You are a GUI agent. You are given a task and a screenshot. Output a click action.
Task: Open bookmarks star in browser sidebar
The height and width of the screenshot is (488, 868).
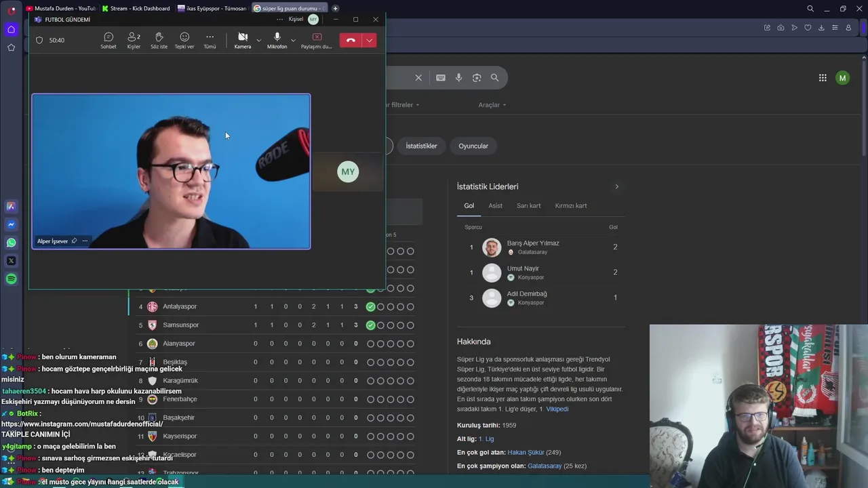tap(11, 47)
